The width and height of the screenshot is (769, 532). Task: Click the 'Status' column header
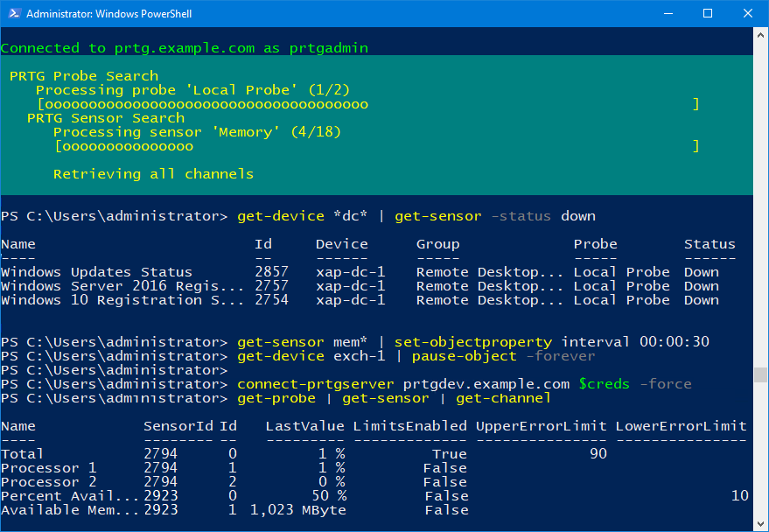(x=710, y=244)
